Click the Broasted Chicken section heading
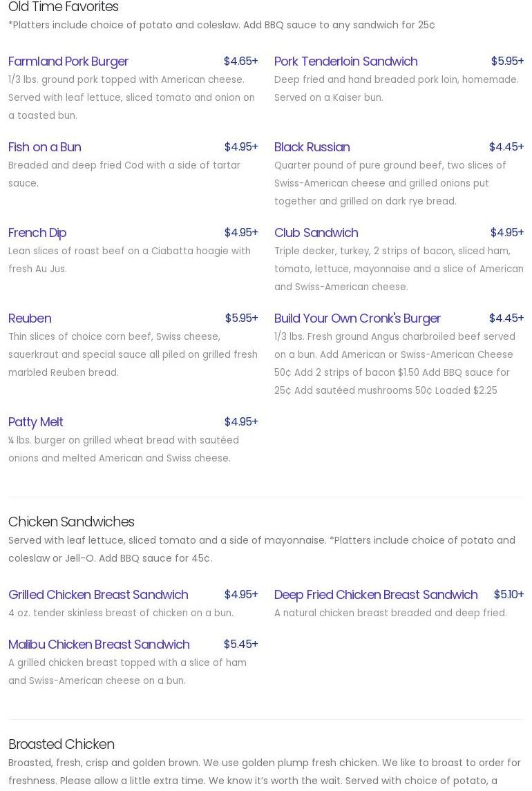This screenshot has width=532, height=791. click(61, 744)
